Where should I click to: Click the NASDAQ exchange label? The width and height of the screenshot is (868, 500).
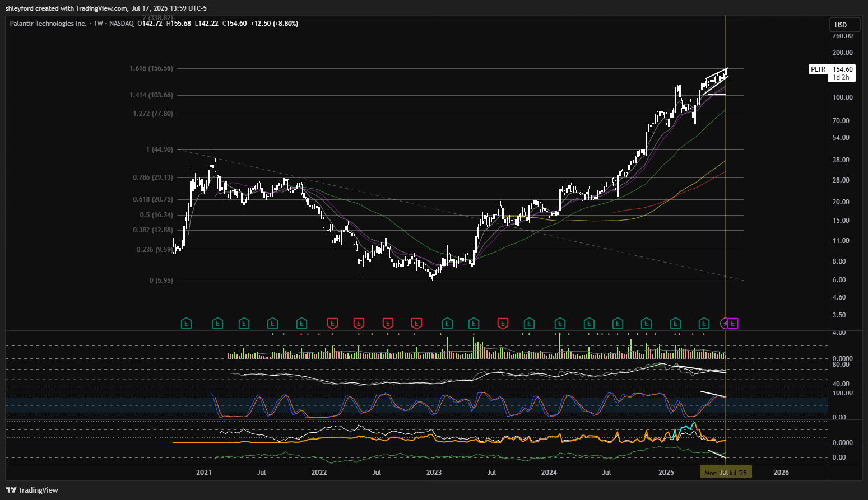121,24
